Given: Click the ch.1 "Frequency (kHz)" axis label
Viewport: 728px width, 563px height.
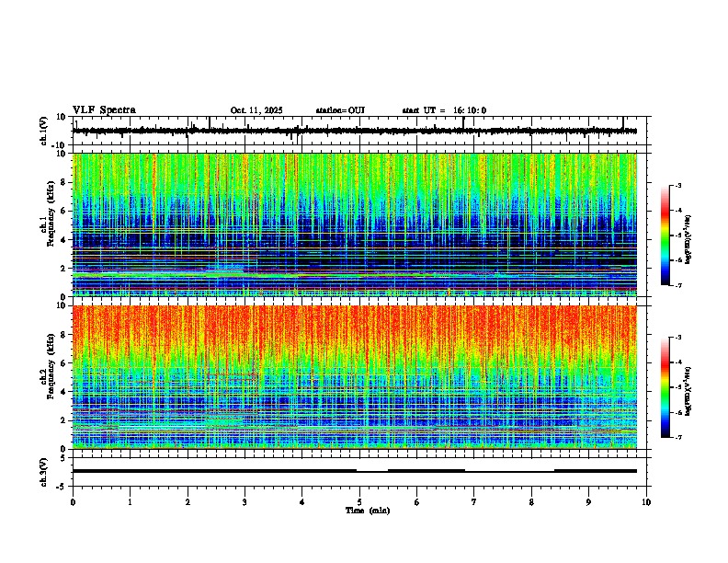Looking at the screenshot, I should click(51, 213).
